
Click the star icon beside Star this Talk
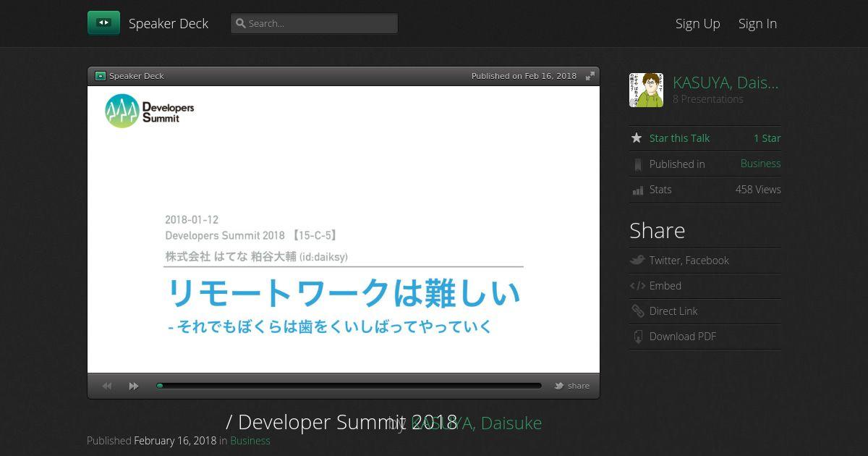coord(637,138)
